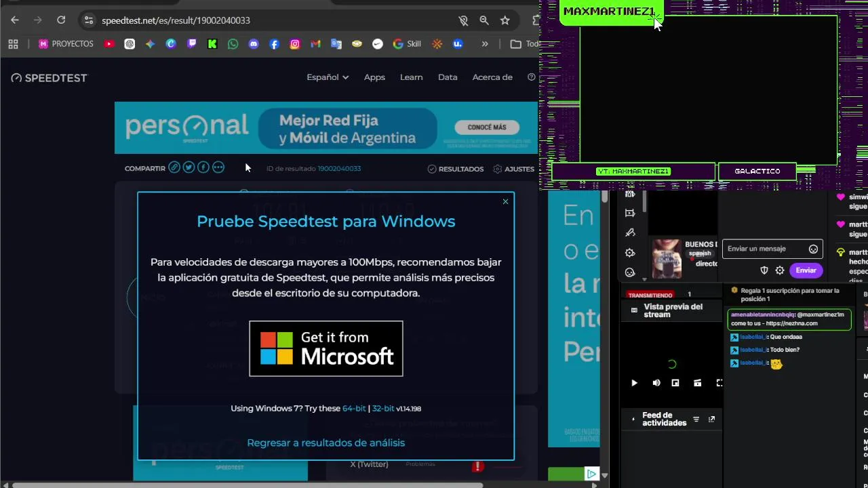Open the Learn menu item
868x488 pixels.
(x=411, y=77)
